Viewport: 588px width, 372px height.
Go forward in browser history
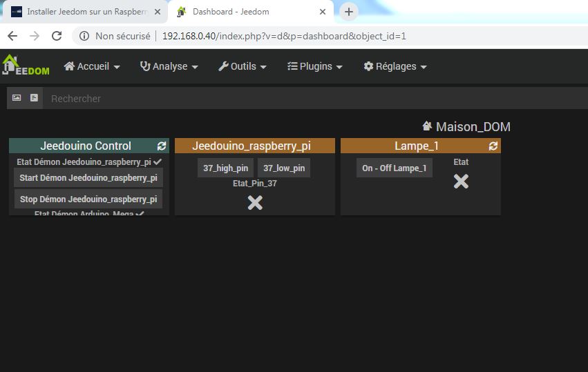pyautogui.click(x=35, y=36)
